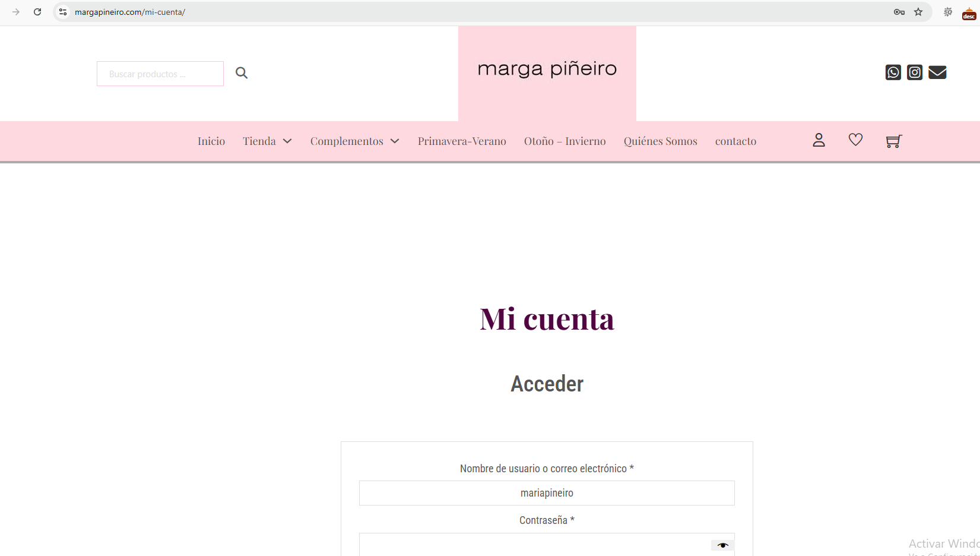Click the search magnifier icon
Viewport: 980px width, 556px height.
pos(241,73)
